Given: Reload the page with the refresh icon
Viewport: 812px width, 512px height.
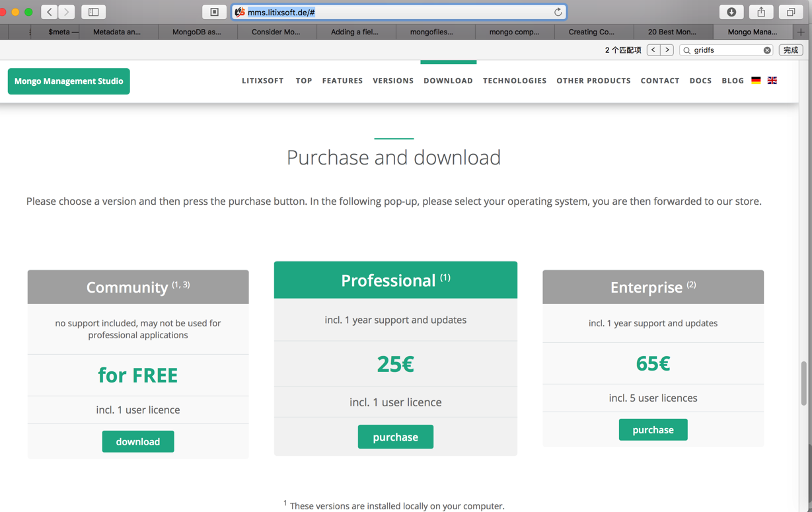Looking at the screenshot, I should 558,12.
